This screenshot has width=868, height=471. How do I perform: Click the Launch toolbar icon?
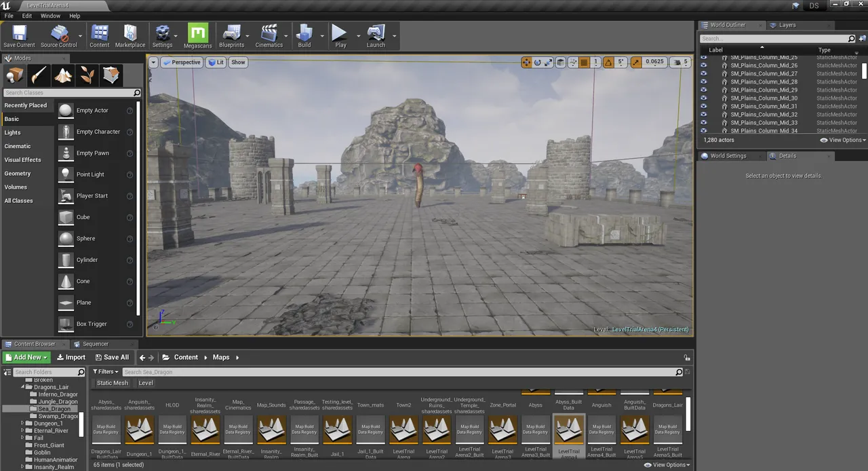click(x=376, y=36)
